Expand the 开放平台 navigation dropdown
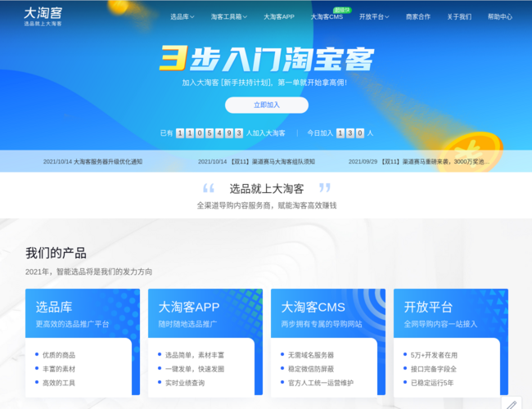This screenshot has width=532, height=409. [374, 16]
